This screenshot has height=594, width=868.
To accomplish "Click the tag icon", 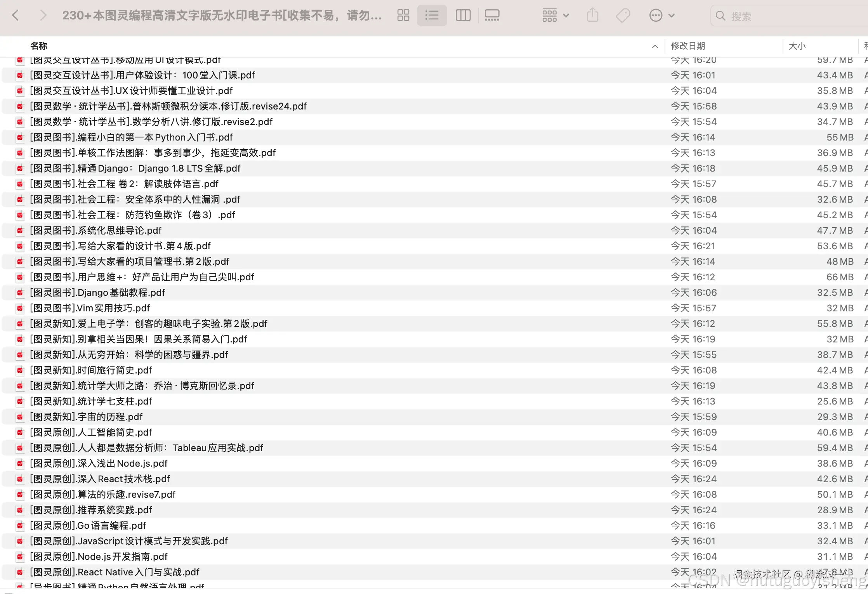I will coord(623,16).
